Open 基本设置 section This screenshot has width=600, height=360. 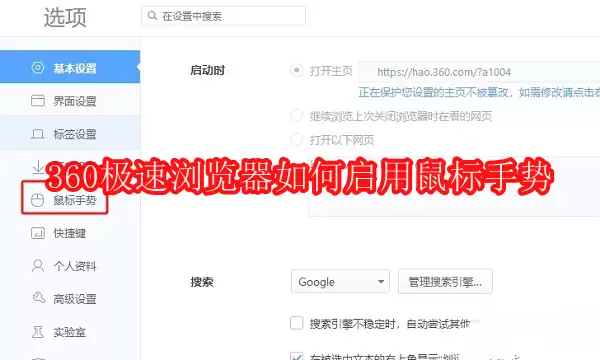click(70, 67)
